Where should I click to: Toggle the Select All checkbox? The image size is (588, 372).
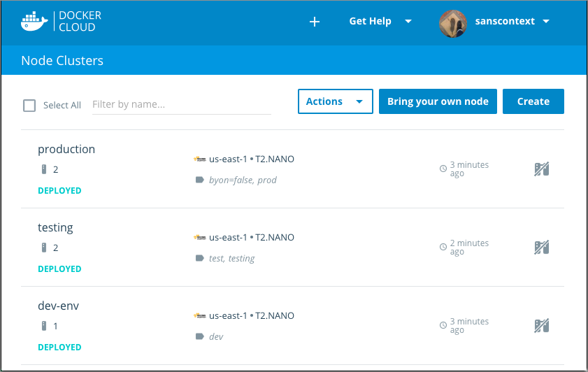pos(29,106)
